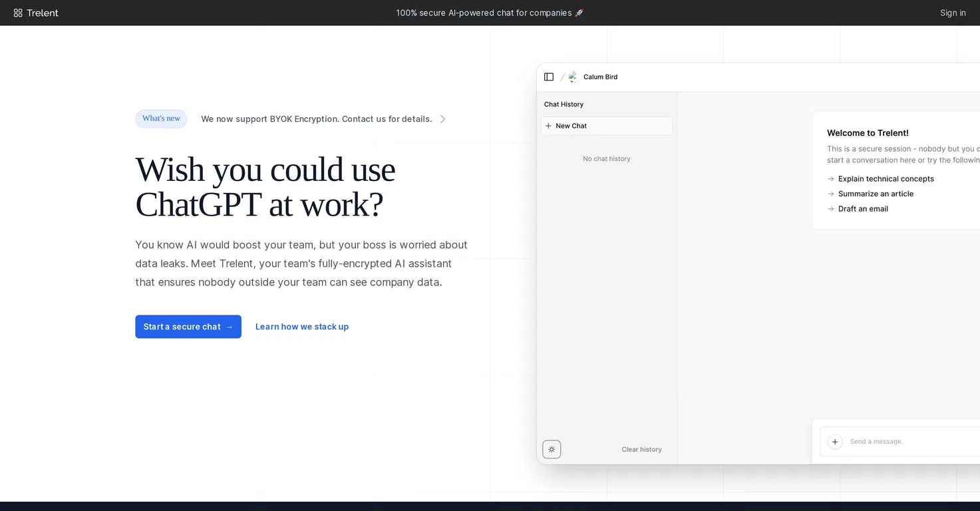
Task: Click the Welcome to Trelent! heading
Action: click(868, 133)
